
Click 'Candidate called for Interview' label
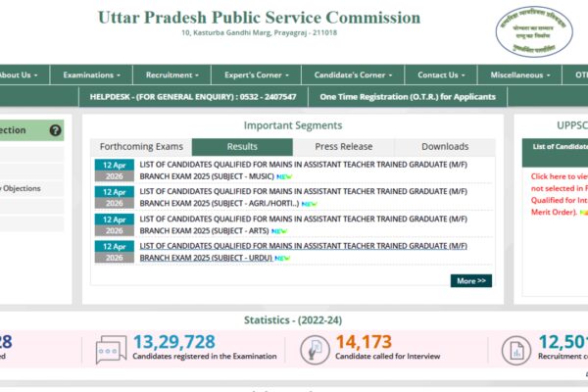click(x=388, y=357)
